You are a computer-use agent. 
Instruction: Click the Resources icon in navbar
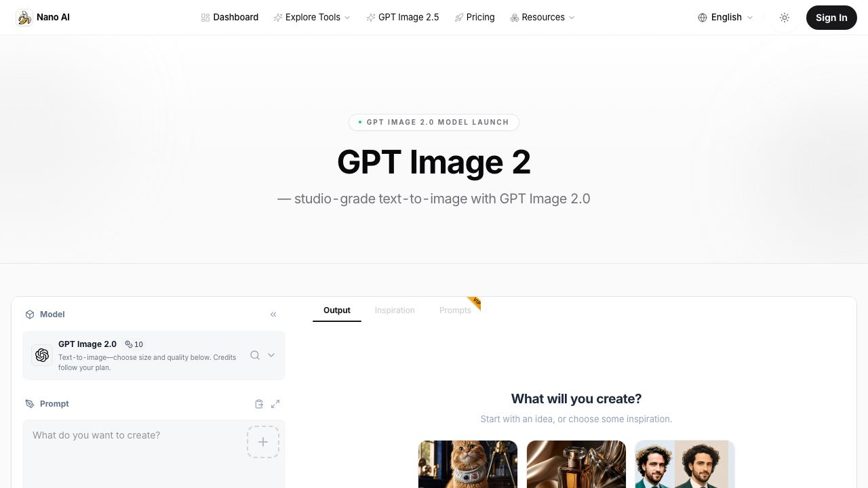(x=515, y=18)
